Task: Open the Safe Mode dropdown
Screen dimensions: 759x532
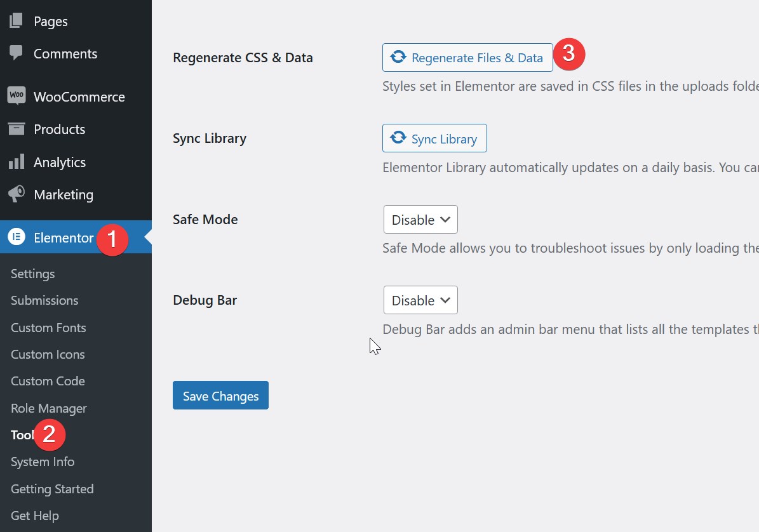Action: (x=420, y=220)
